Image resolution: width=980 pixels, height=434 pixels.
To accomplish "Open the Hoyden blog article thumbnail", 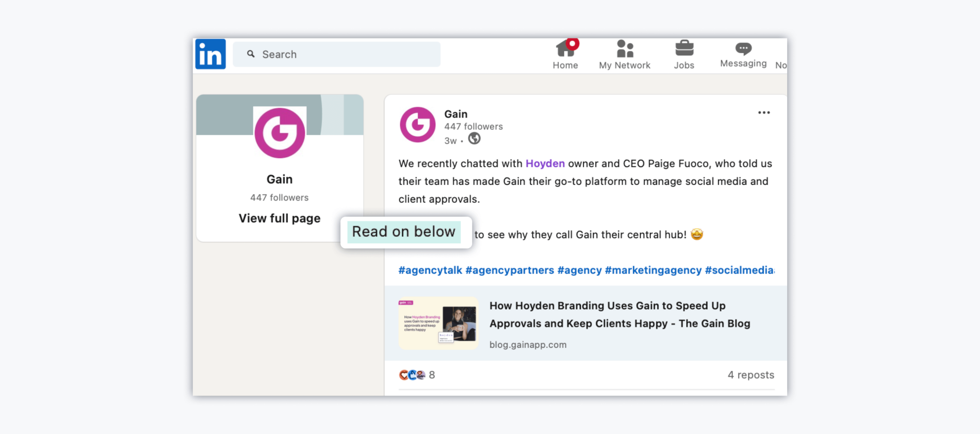I will pyautogui.click(x=438, y=323).
